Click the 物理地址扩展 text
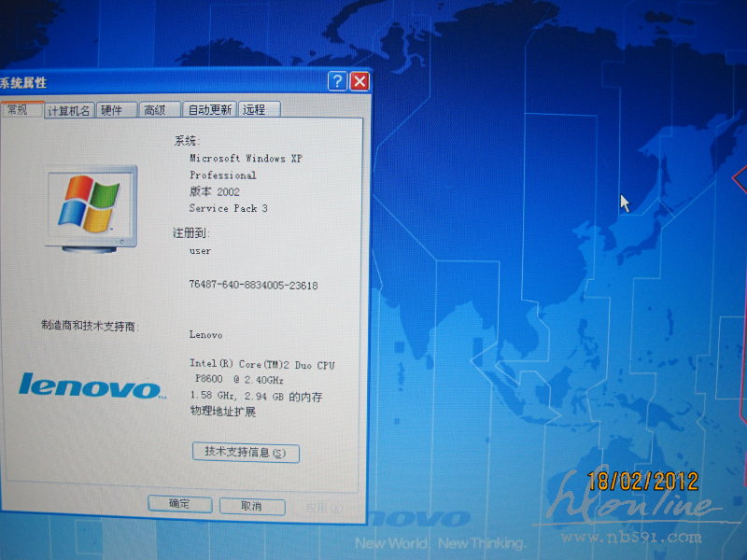 (x=223, y=411)
